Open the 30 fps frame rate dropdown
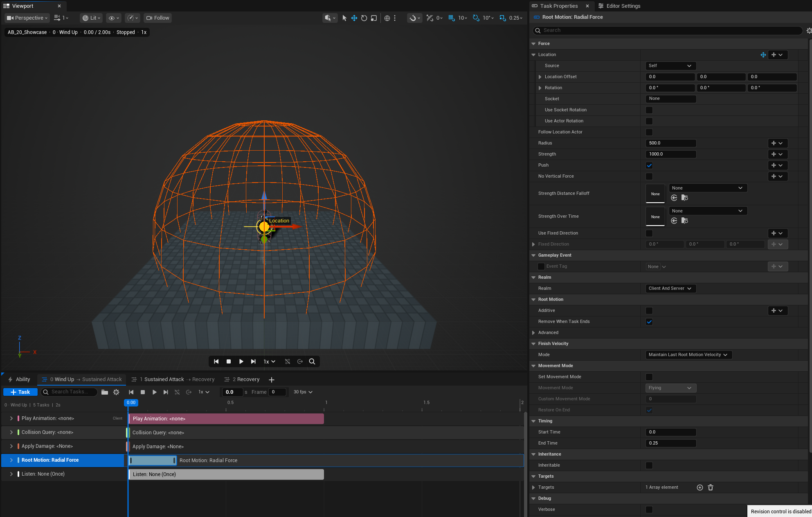The image size is (812, 517). (303, 392)
